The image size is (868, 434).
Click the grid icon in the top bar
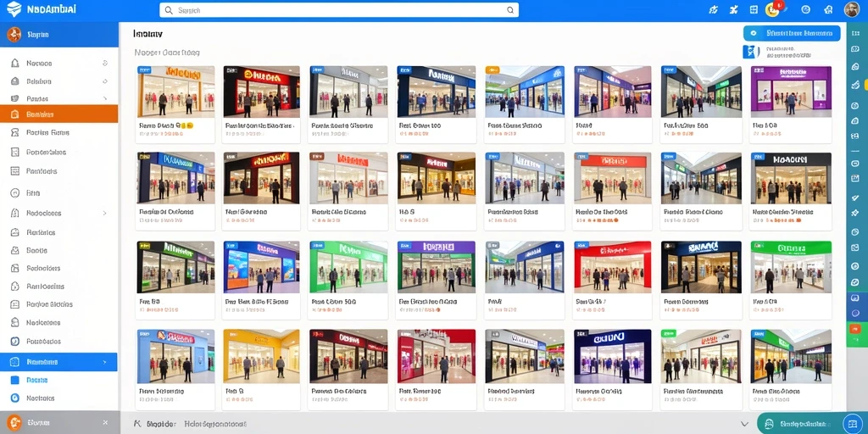(754, 9)
